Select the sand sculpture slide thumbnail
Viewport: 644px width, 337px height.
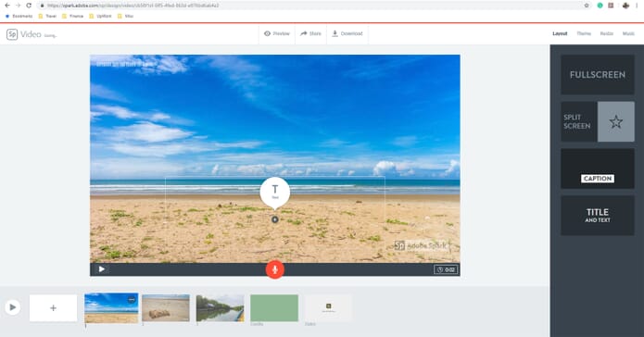pyautogui.click(x=166, y=308)
